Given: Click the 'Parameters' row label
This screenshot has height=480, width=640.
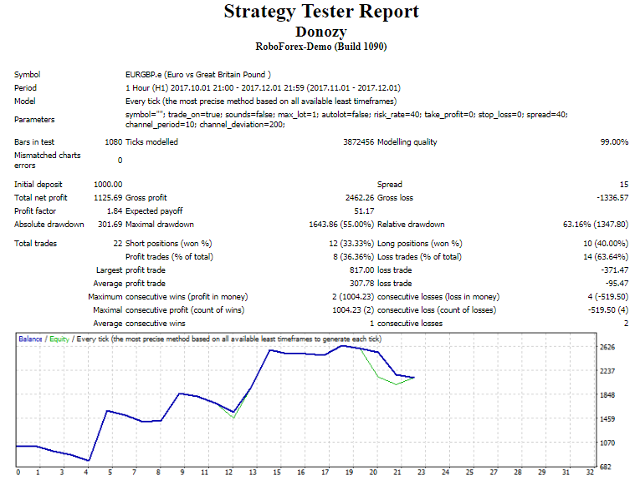Looking at the screenshot, I should coord(34,119).
